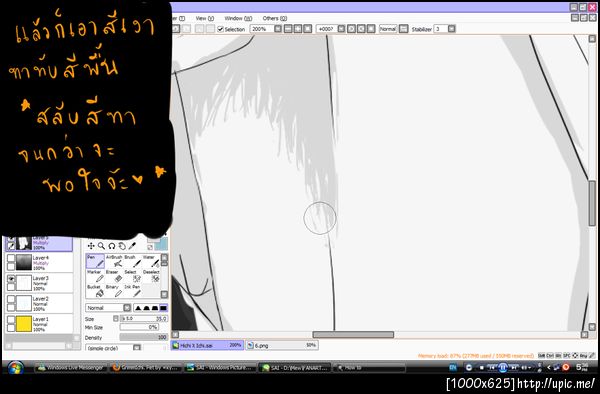Select the Layer4 gradient thumbnail
This screenshot has width=600, height=394.
(24, 262)
